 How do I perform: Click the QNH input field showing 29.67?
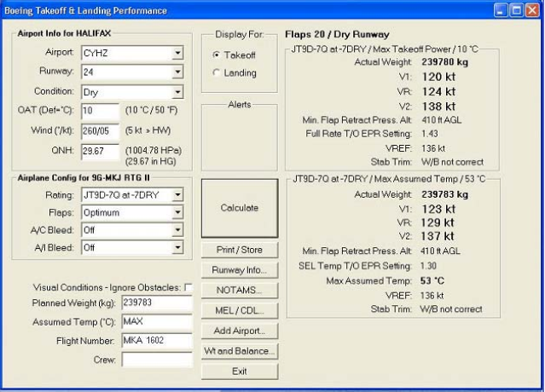point(100,151)
